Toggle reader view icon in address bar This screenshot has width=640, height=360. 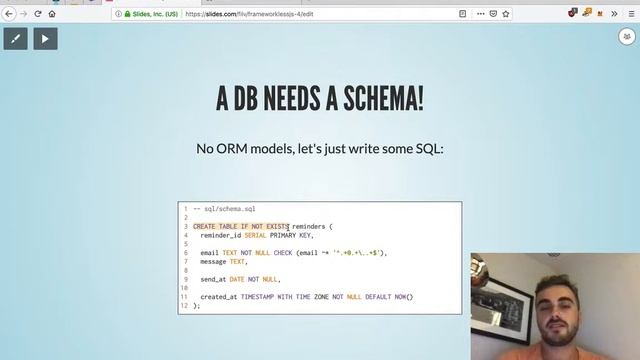pyautogui.click(x=462, y=14)
